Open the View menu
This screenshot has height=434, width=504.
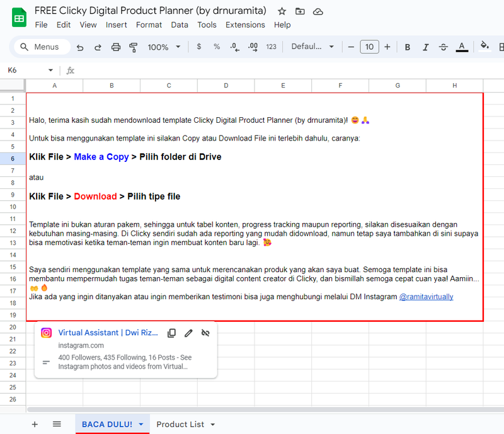click(88, 25)
